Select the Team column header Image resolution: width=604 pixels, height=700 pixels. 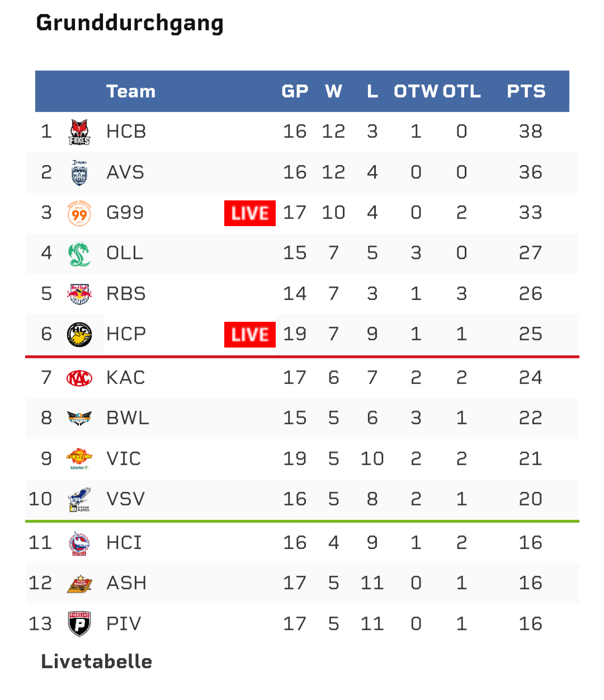click(x=131, y=91)
